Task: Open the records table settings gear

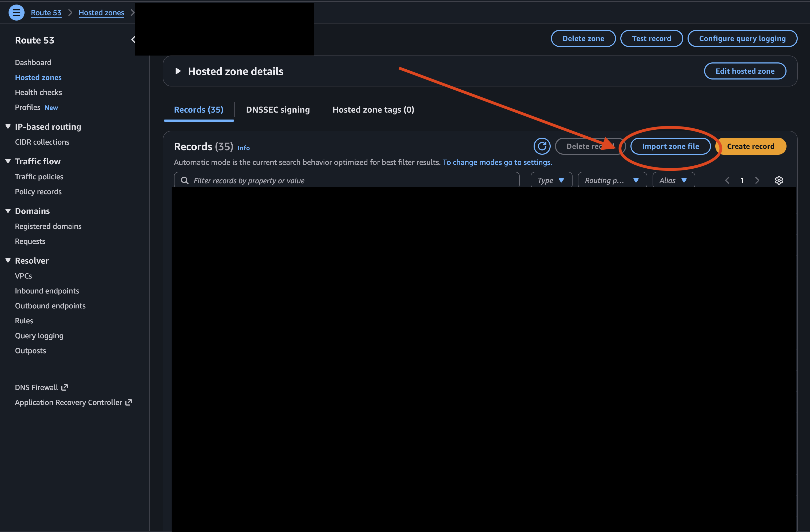Action: tap(779, 180)
